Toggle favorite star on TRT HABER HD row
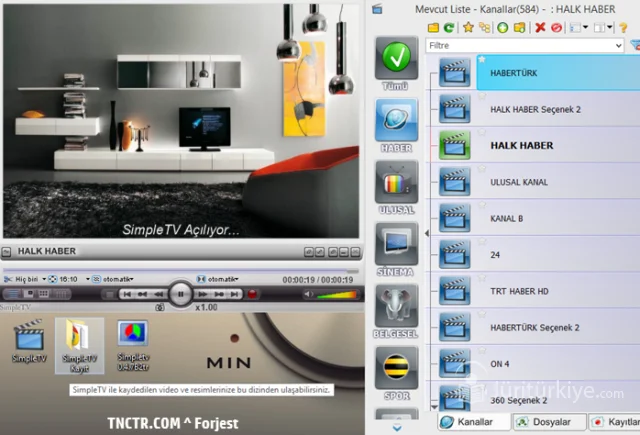This screenshot has height=435, width=640. [482, 278]
